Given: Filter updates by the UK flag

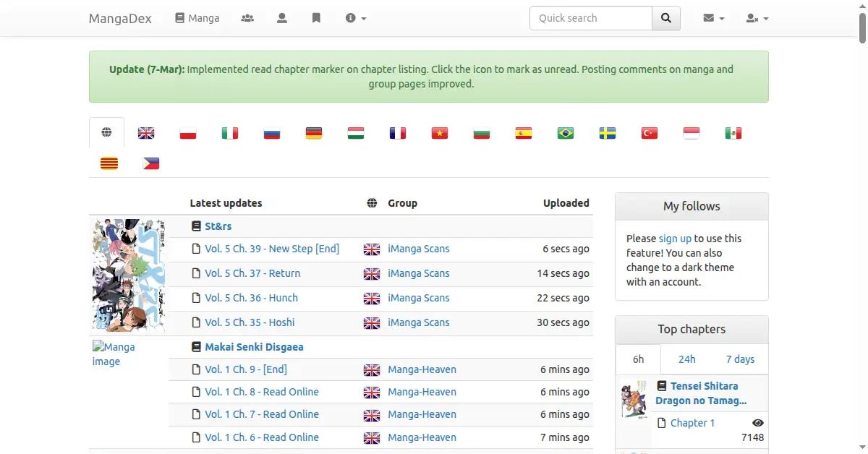Looking at the screenshot, I should tap(146, 133).
